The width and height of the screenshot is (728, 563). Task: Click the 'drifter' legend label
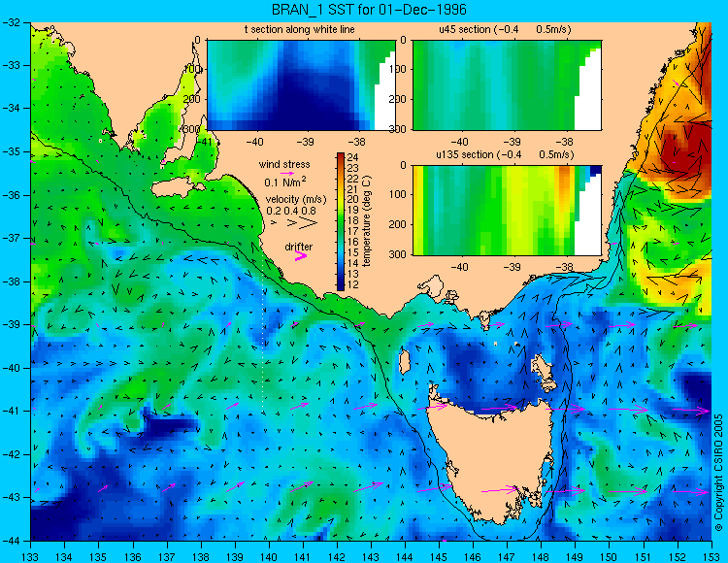[299, 247]
